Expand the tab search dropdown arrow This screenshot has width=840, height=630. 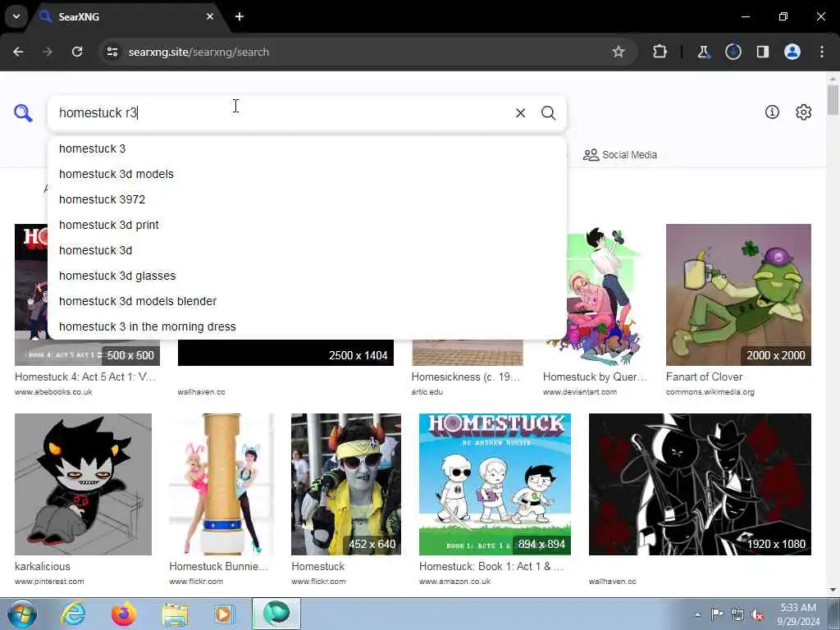[x=16, y=16]
